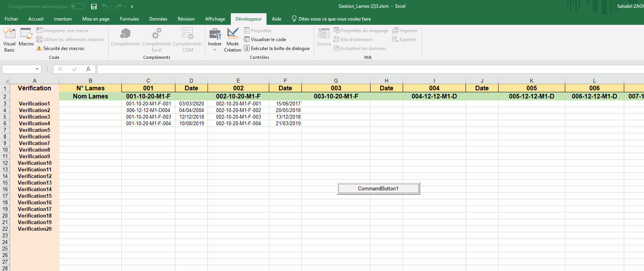Click the Save icon in title bar

(x=94, y=7)
